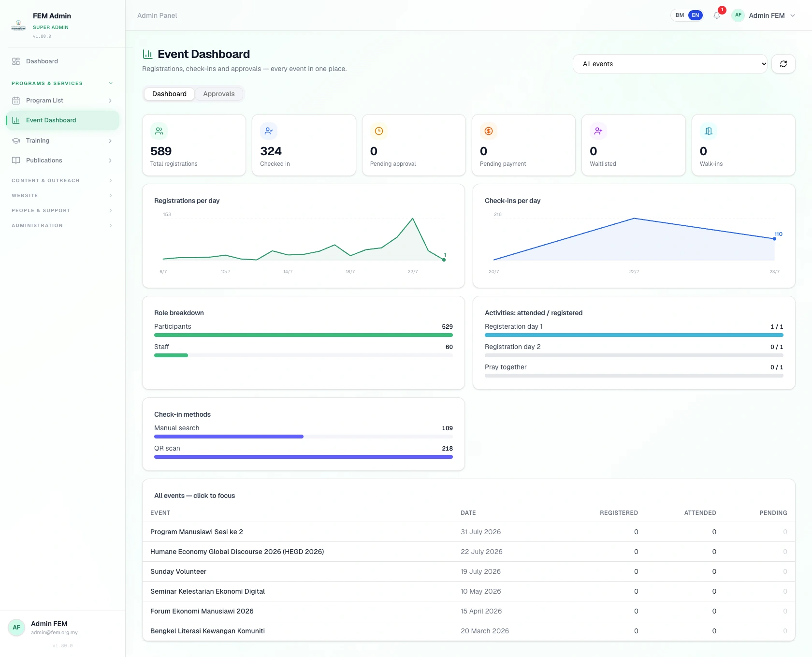Click the Checked in user icon

click(269, 131)
